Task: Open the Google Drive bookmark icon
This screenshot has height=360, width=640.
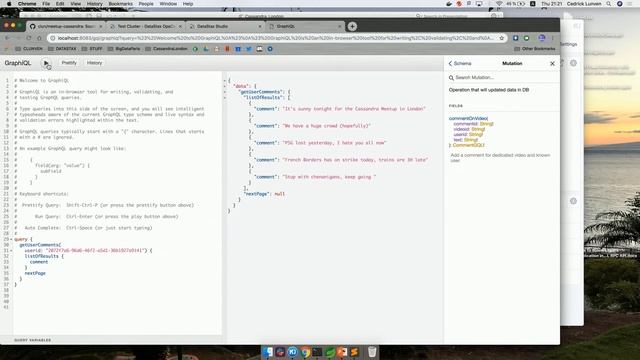Action: tap(206, 49)
